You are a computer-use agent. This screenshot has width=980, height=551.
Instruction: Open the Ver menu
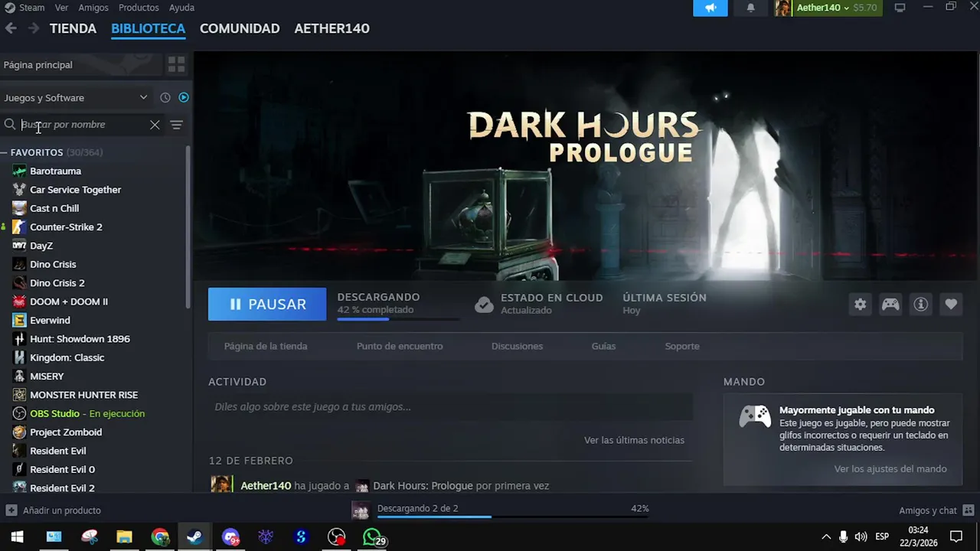[61, 8]
